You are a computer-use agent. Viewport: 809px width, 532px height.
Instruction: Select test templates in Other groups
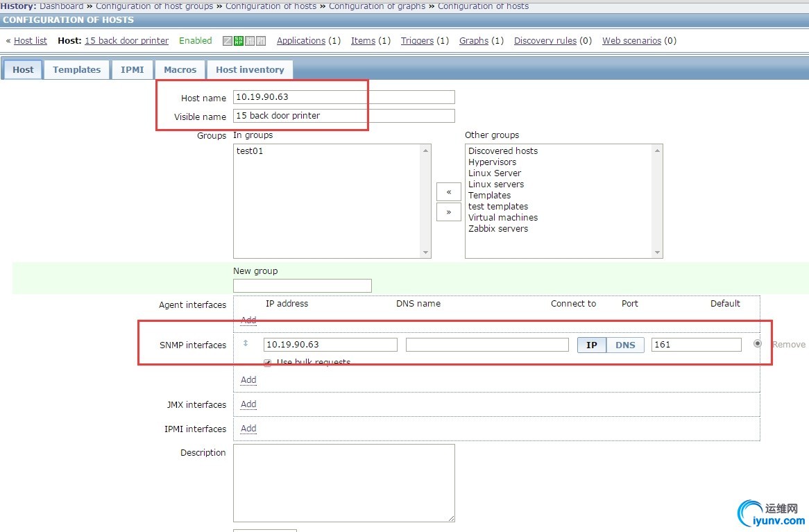click(x=498, y=207)
